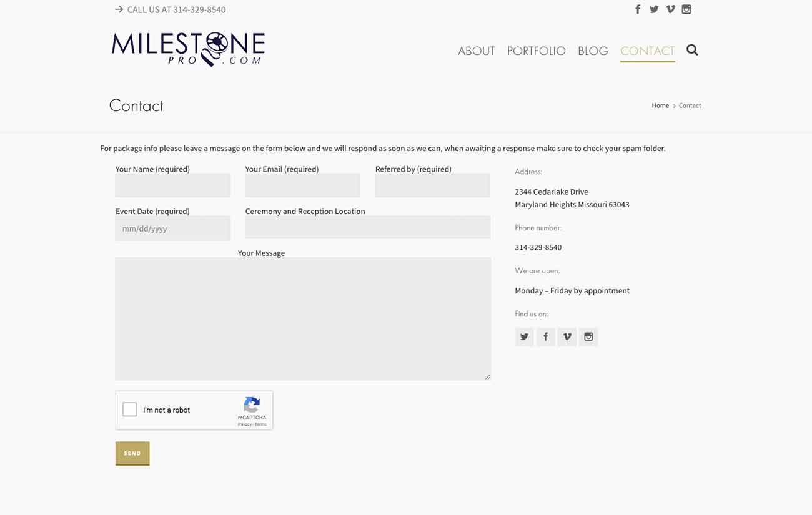Viewport: 812px width, 515px height.
Task: Click the Milestone Pro logo
Action: pyautogui.click(x=188, y=49)
